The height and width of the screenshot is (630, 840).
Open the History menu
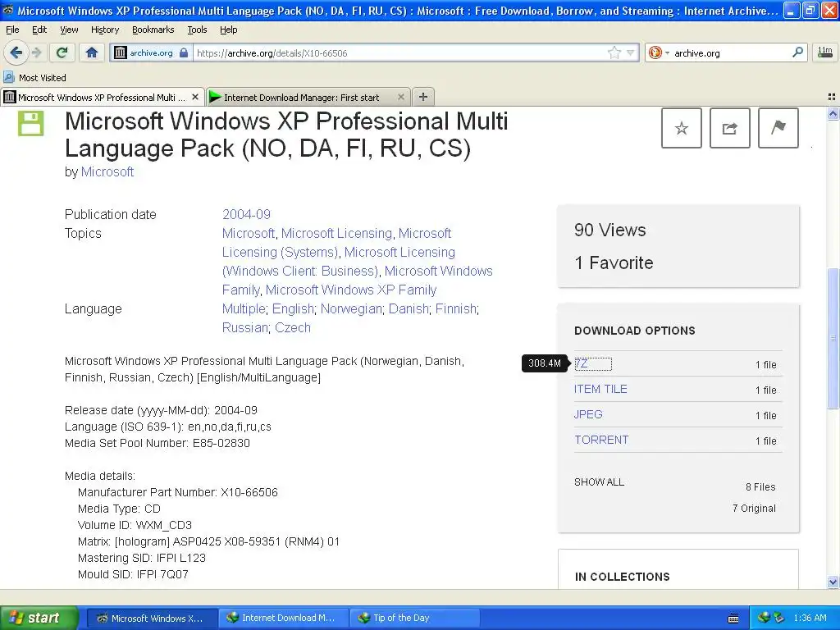point(105,30)
